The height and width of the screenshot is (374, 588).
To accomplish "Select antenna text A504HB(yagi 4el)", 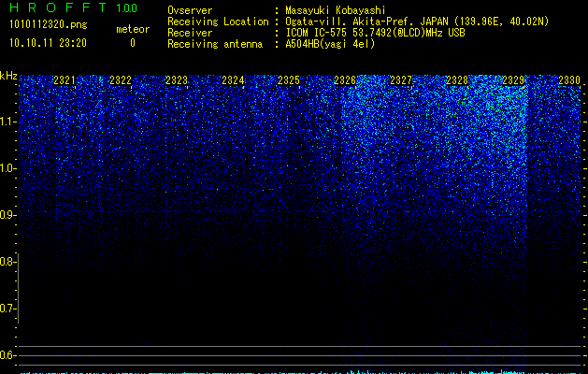I will [x=330, y=44].
